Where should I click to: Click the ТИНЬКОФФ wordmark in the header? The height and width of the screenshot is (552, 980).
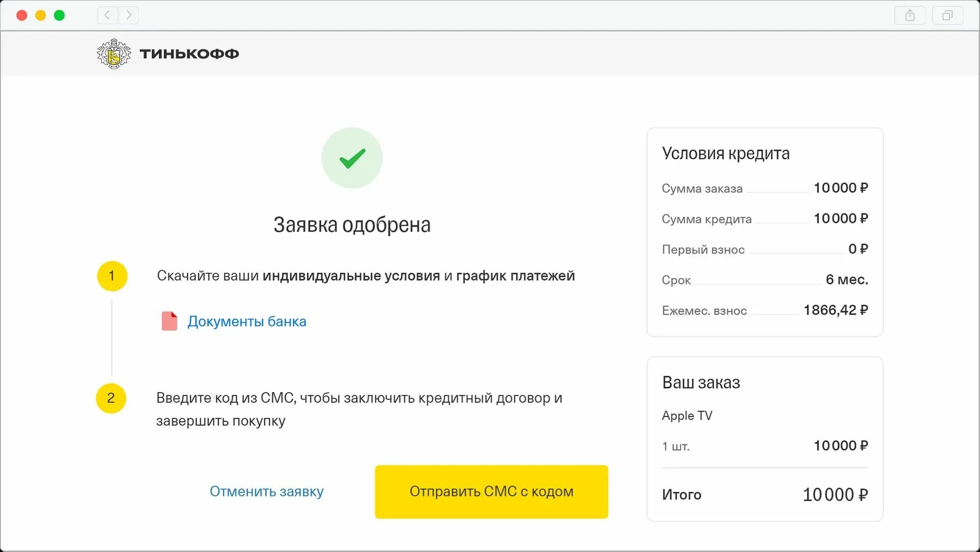pyautogui.click(x=189, y=54)
